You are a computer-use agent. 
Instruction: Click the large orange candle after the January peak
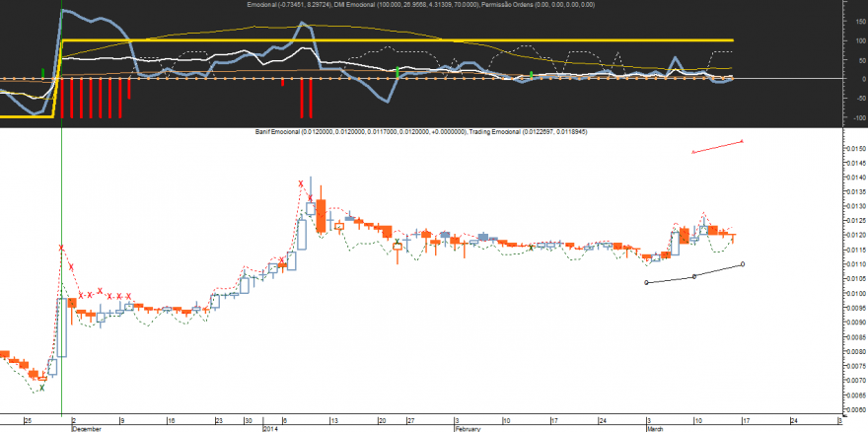point(322,216)
